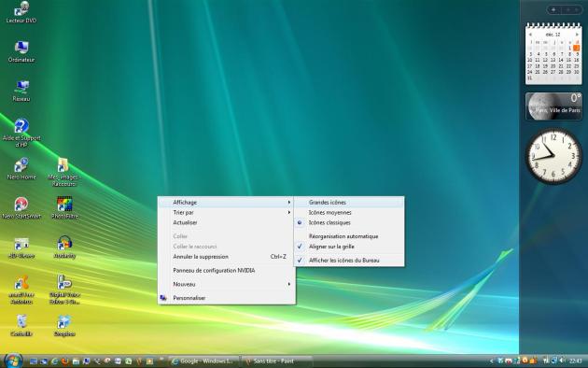This screenshot has width=588, height=368.
Task: Select the PhotoFiltre desktop icon
Action: tap(64, 207)
